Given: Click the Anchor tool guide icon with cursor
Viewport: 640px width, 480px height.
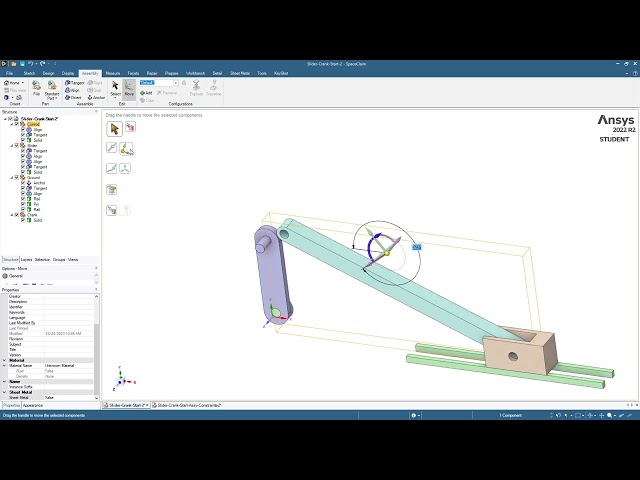Looking at the screenshot, I should pyautogui.click(x=126, y=149).
